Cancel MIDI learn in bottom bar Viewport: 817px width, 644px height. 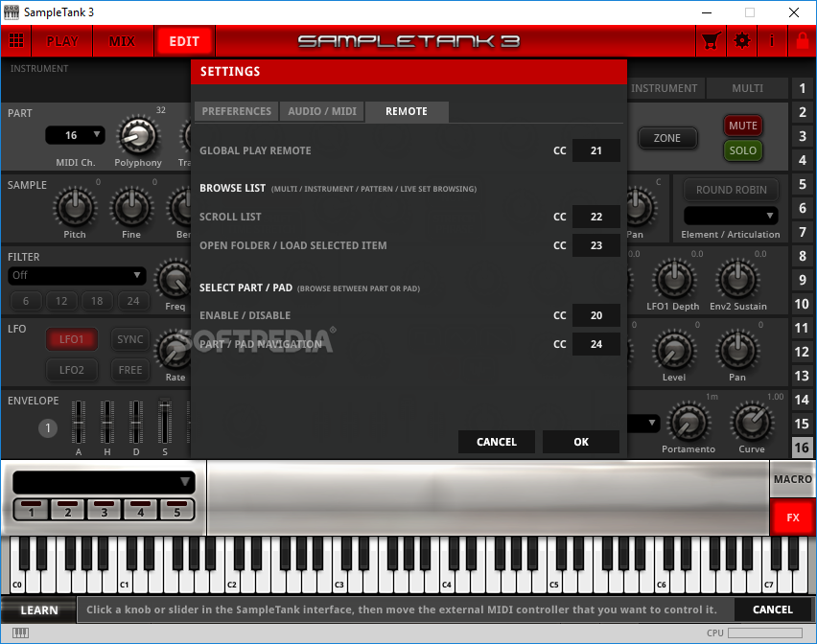(773, 609)
